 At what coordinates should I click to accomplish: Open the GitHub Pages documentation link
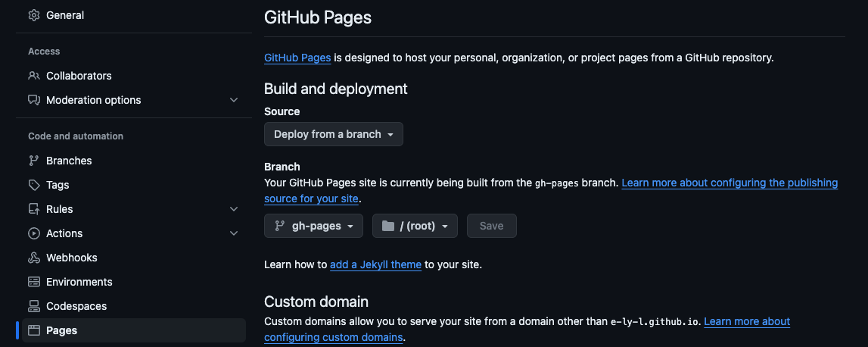pyautogui.click(x=297, y=58)
